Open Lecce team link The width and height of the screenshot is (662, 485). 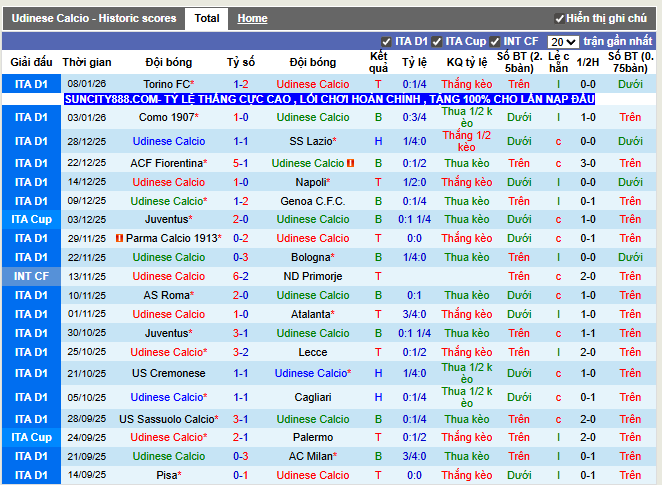313,352
